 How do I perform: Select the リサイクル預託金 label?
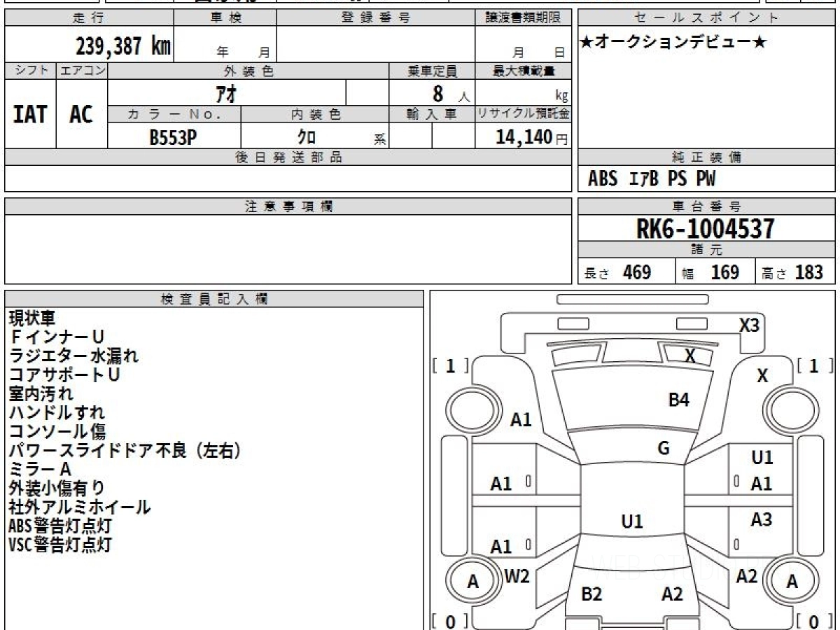(x=523, y=114)
